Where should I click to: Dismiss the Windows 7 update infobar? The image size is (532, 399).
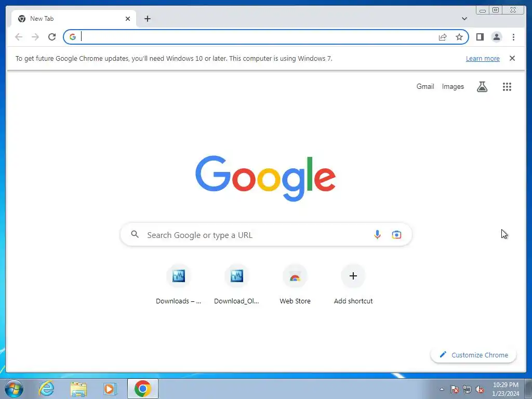(x=512, y=58)
